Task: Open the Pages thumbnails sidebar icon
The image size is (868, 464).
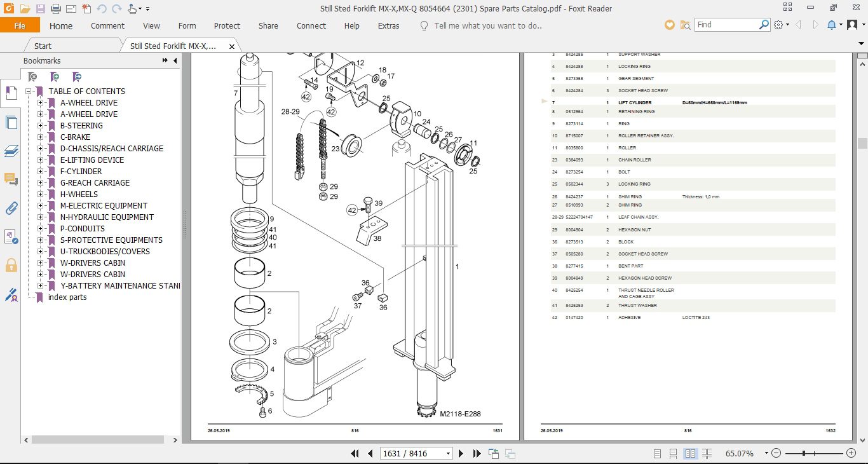Action: [11, 122]
